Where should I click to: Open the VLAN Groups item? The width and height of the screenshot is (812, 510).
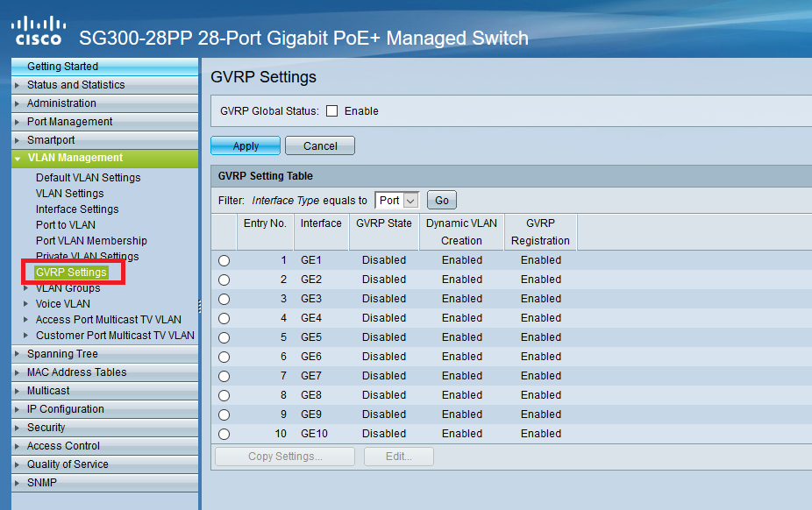68,288
